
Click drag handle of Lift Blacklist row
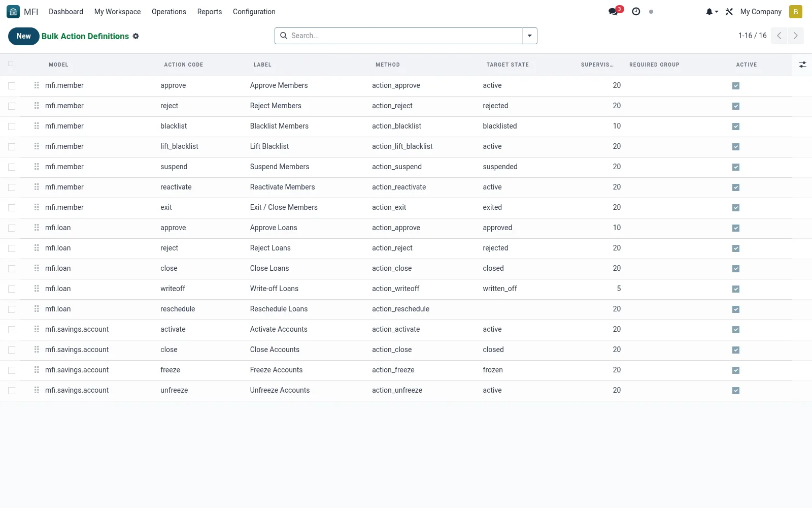click(37, 146)
